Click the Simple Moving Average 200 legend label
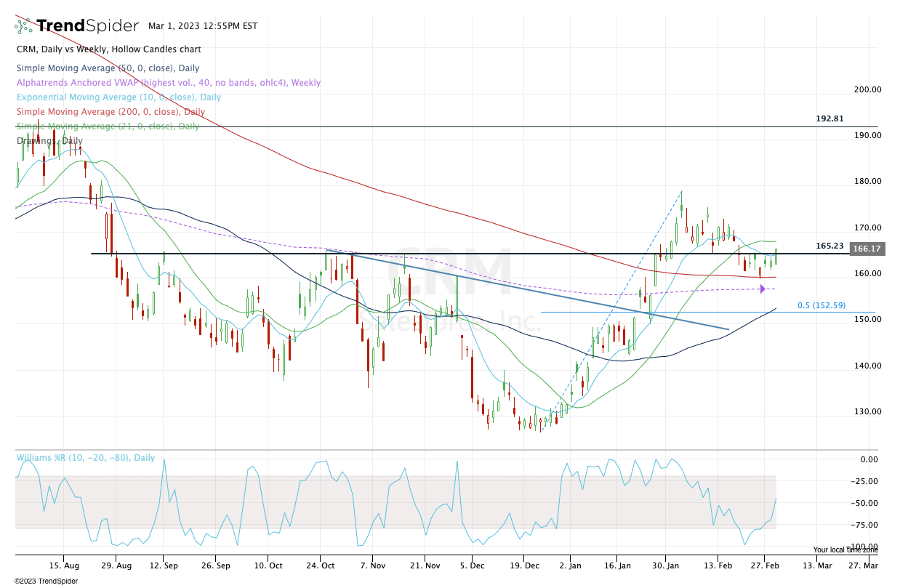Viewport: 900px width, 588px height. 111,112
